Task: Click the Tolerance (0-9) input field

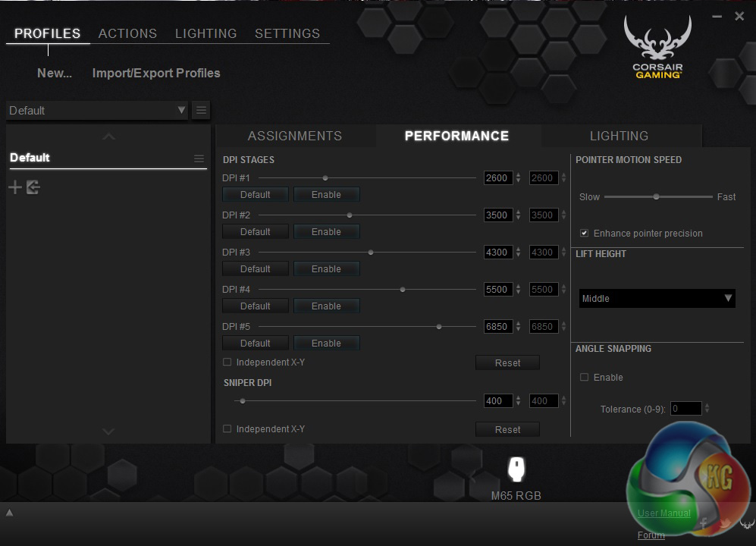Action: point(685,409)
